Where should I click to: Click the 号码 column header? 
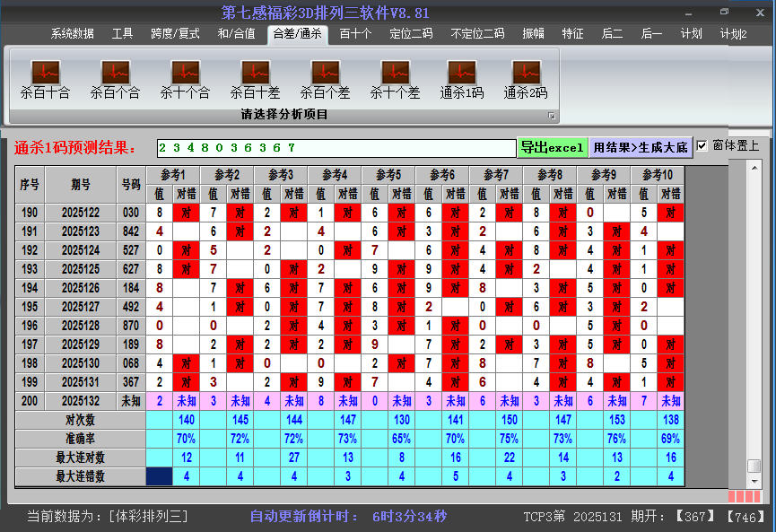(x=131, y=185)
